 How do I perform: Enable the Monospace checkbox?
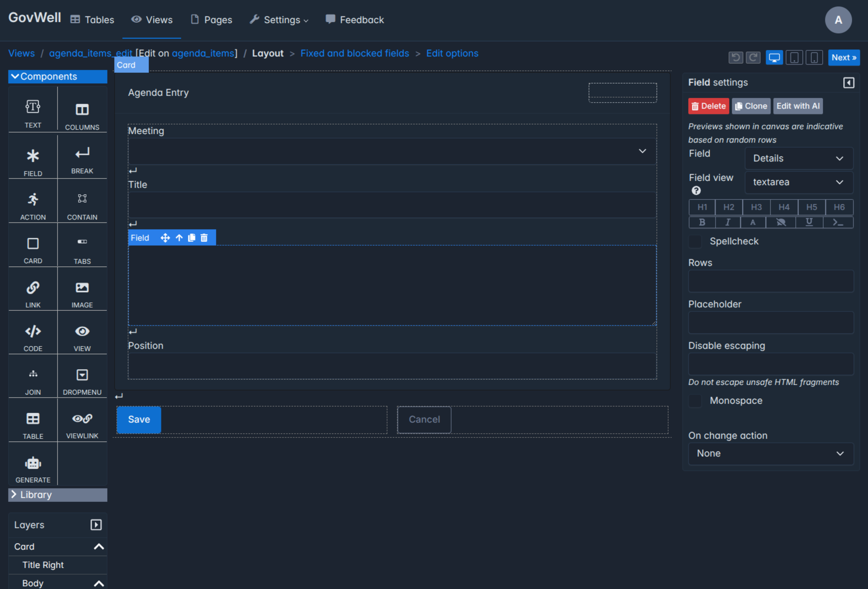[x=695, y=401]
